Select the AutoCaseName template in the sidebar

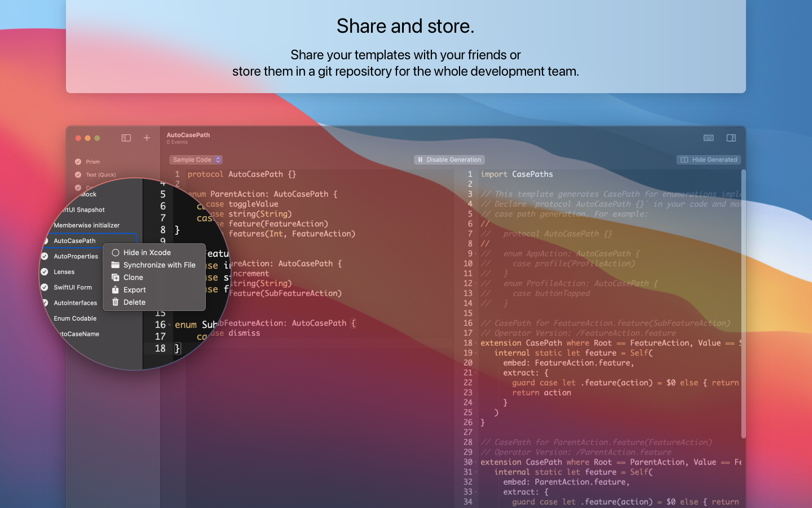tap(81, 334)
